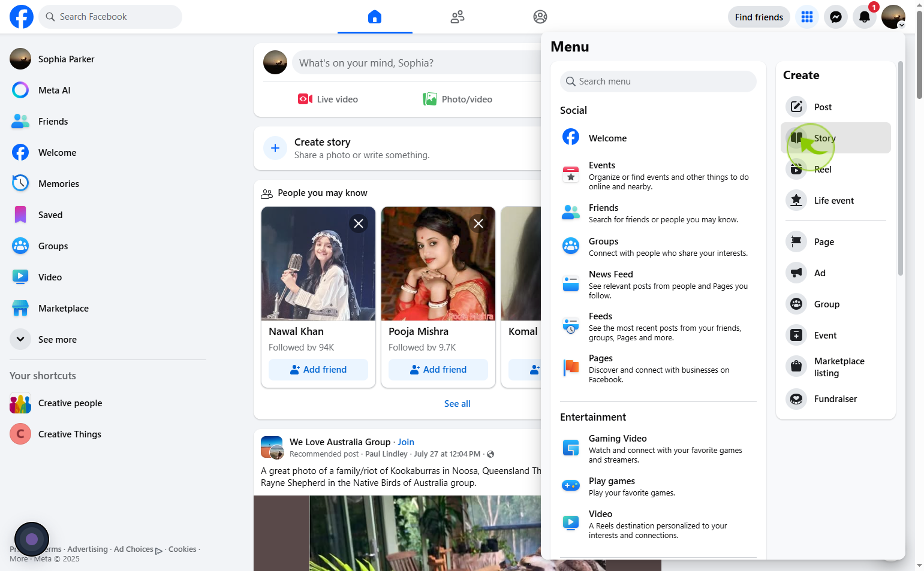The width and height of the screenshot is (924, 571).
Task: Open account profile picture menu
Action: [893, 17]
